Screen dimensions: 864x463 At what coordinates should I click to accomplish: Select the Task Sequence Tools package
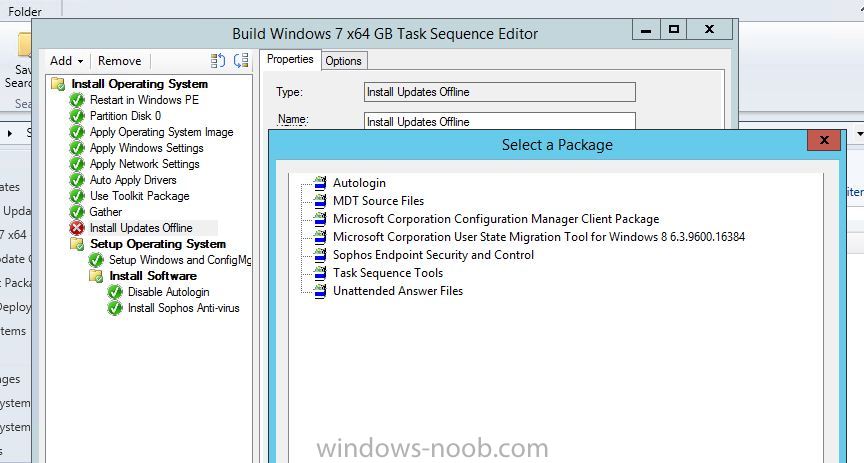[x=388, y=273]
